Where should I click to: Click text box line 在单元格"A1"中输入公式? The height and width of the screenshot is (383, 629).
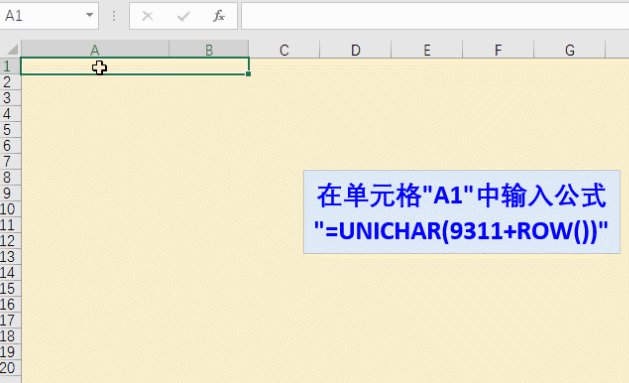coord(461,196)
